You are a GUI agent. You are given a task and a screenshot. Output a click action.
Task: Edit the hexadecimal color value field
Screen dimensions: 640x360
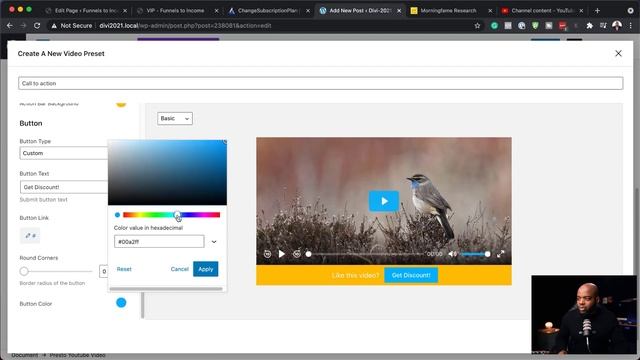coord(159,242)
